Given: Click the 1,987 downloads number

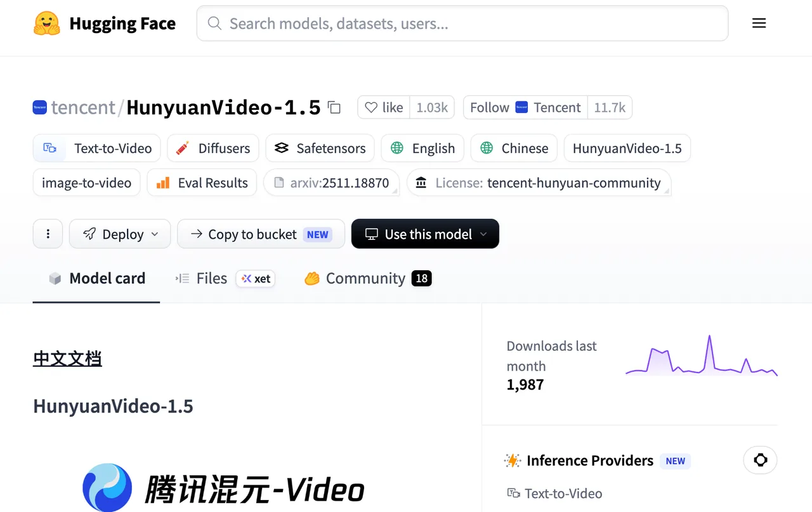Looking at the screenshot, I should coord(525,384).
